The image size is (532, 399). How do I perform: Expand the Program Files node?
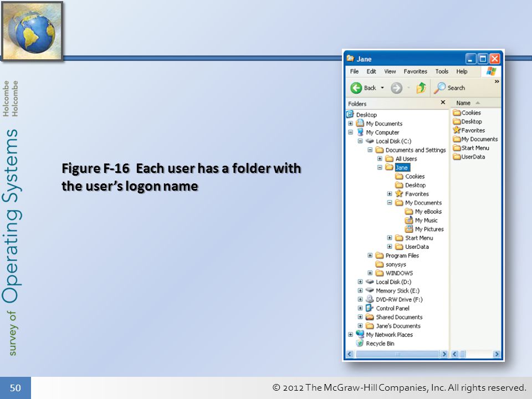point(370,255)
